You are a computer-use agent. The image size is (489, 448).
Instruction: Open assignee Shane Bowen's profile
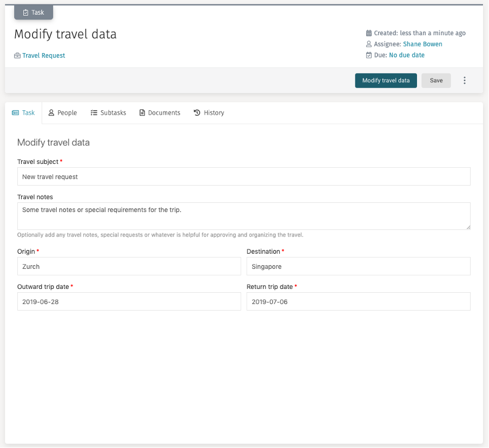422,44
